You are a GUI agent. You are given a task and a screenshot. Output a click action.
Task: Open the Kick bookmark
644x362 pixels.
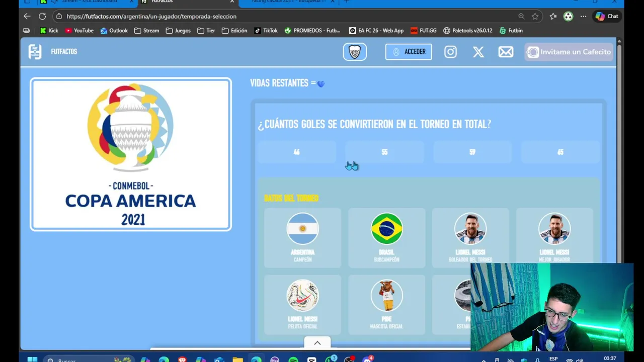[x=49, y=31]
